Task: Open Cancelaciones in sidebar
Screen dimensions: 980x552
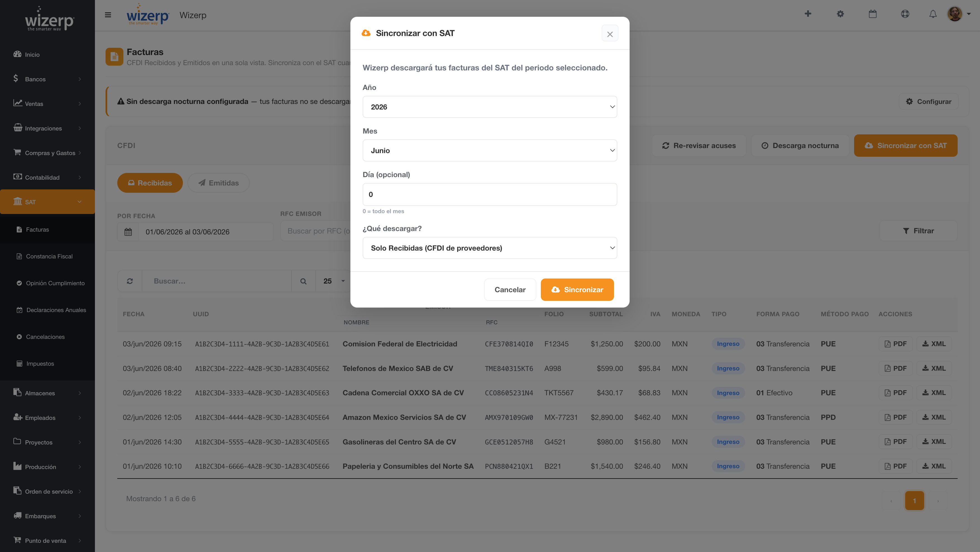Action: tap(47, 337)
